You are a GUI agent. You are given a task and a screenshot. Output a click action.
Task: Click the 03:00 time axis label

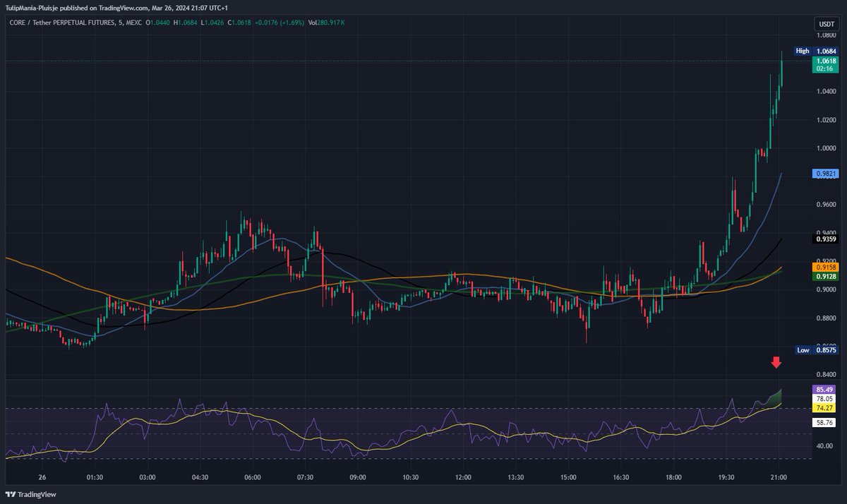pos(148,478)
